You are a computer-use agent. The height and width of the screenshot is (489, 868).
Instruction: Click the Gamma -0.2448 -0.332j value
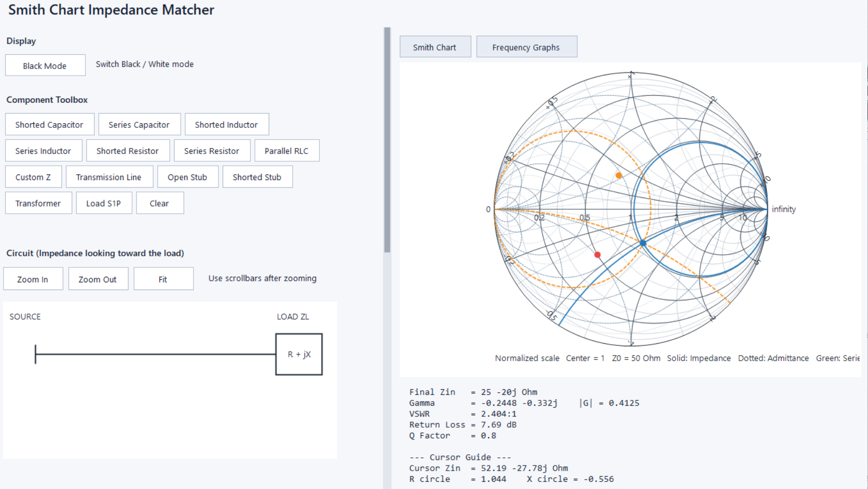[519, 403]
